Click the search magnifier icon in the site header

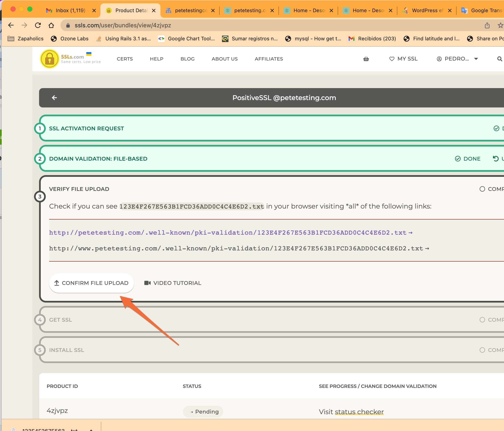pyautogui.click(x=499, y=59)
